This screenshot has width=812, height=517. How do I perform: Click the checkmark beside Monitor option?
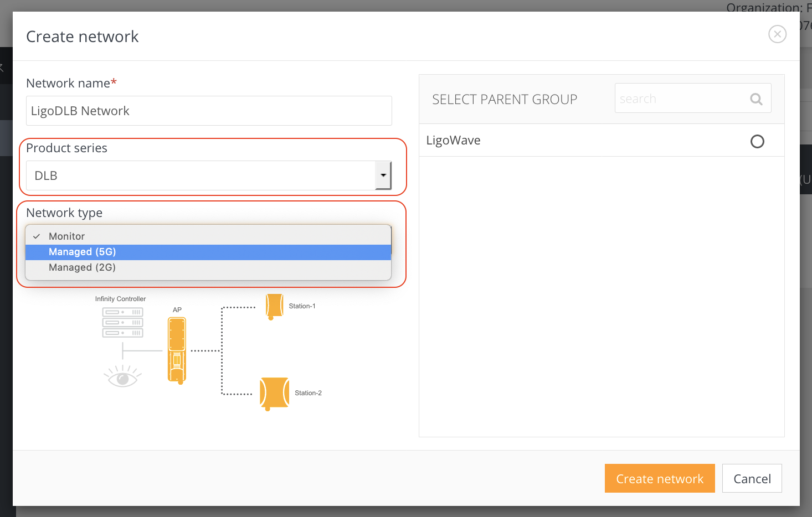coord(37,236)
